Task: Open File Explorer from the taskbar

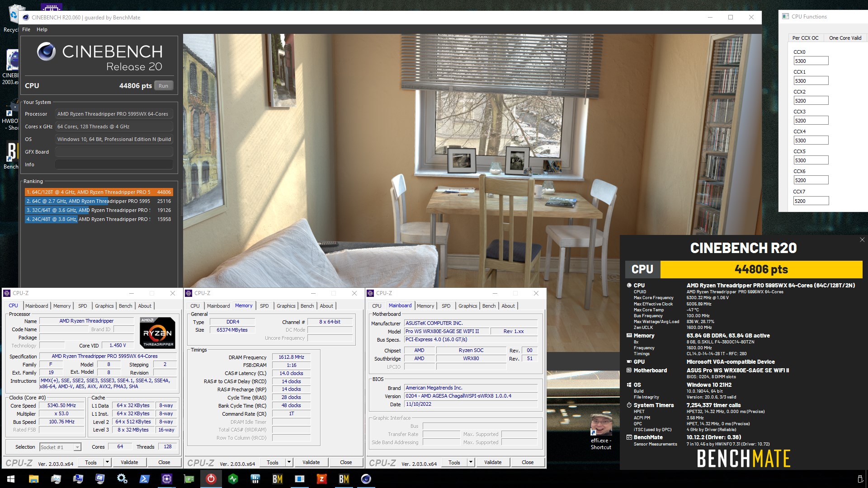Action: [33, 479]
